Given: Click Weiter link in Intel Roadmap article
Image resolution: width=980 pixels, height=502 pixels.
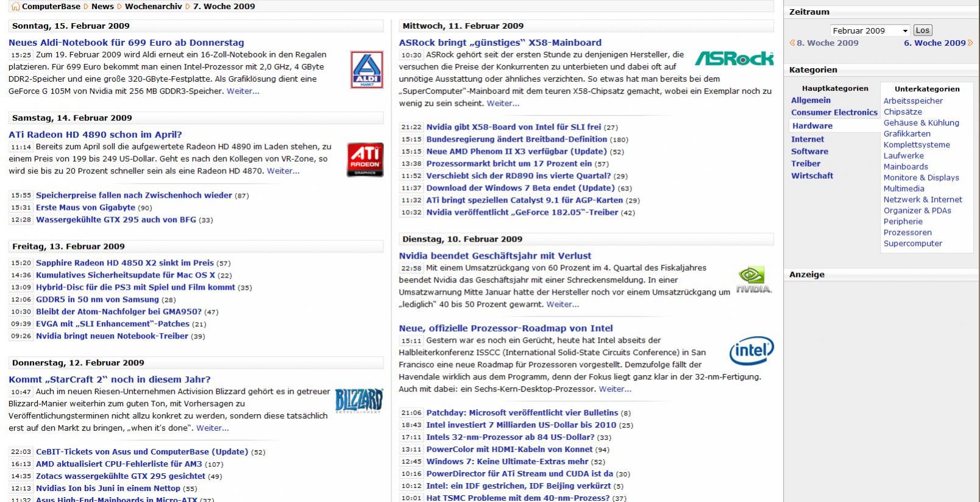Looking at the screenshot, I should (615, 389).
